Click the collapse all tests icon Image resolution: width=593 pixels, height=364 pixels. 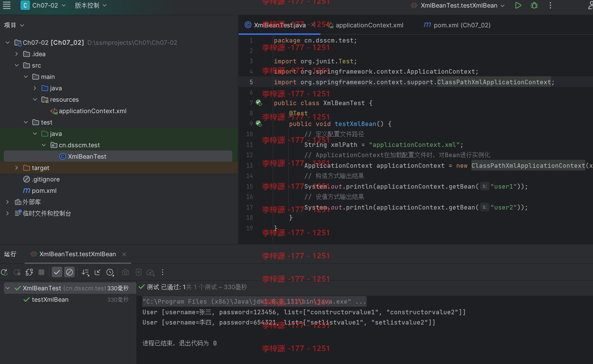pos(98,272)
